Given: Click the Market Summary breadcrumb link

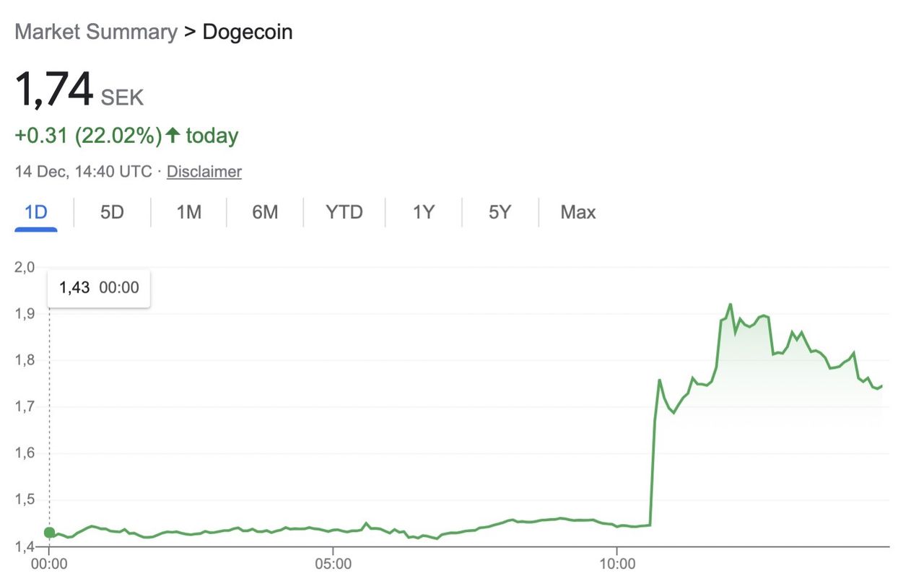Looking at the screenshot, I should click(x=95, y=32).
